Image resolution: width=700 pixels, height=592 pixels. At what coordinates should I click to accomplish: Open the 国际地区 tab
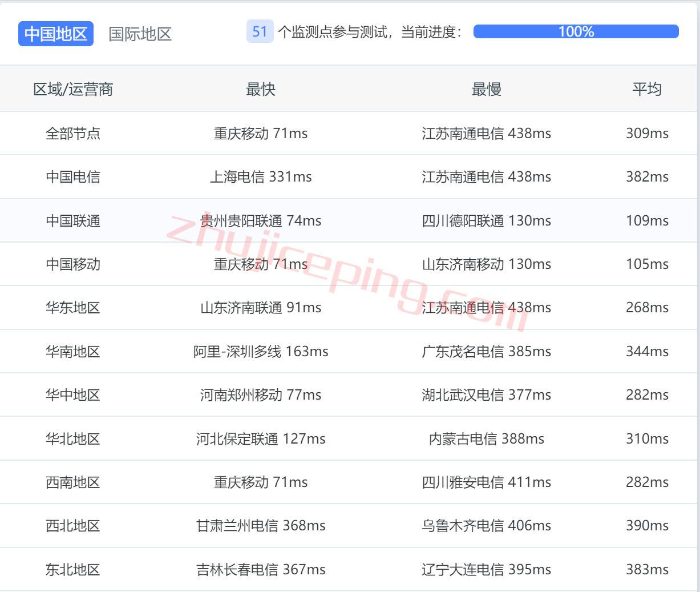(140, 34)
